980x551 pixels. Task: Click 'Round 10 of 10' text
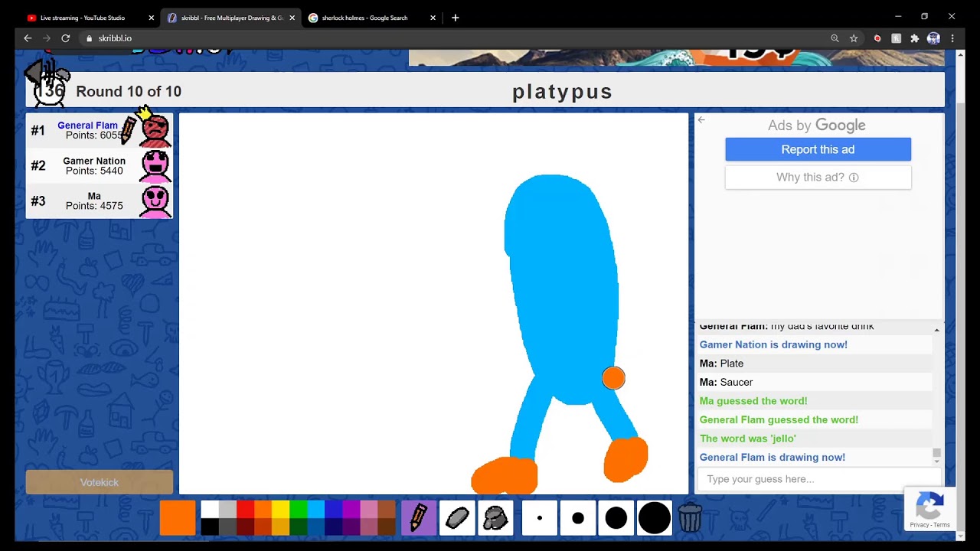[x=129, y=92]
